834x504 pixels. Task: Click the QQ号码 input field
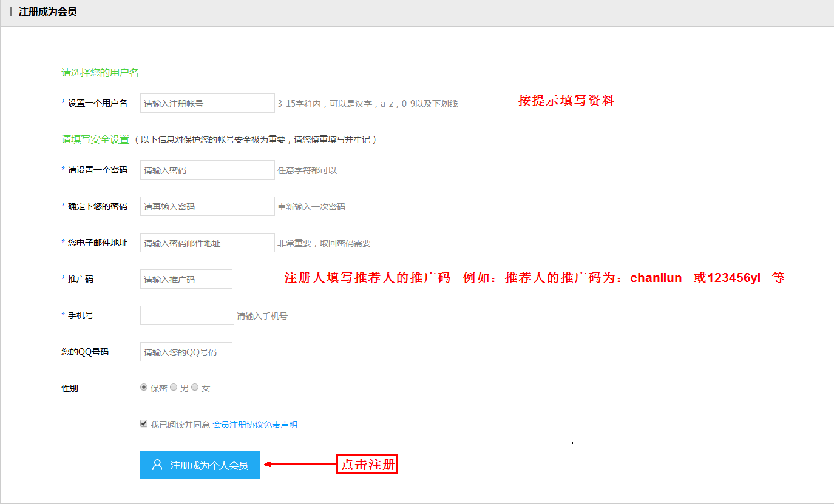[x=186, y=352]
